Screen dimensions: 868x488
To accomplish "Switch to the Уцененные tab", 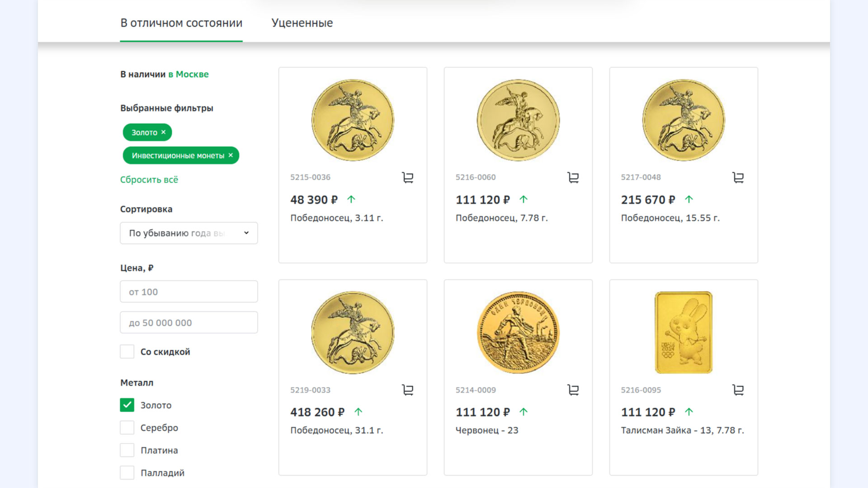I will pos(302,23).
